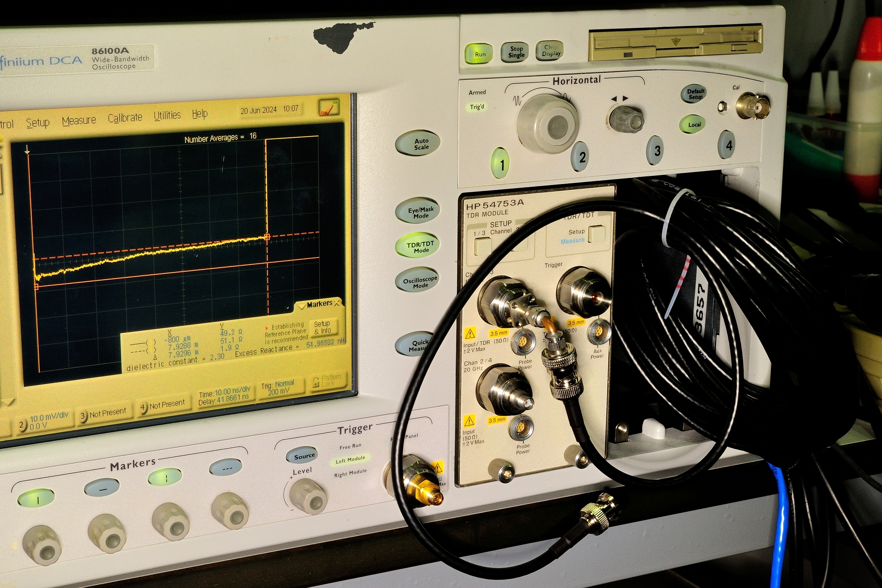Toggle channel 2 10.0 mV/div button
Image resolution: width=882 pixels, height=588 pixels.
pos(45,421)
